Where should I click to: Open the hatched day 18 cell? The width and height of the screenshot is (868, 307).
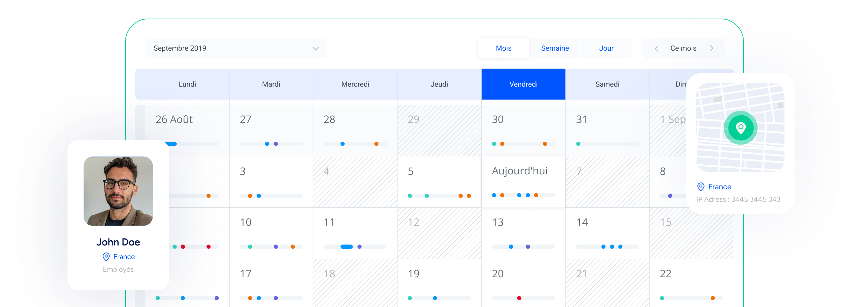(355, 283)
